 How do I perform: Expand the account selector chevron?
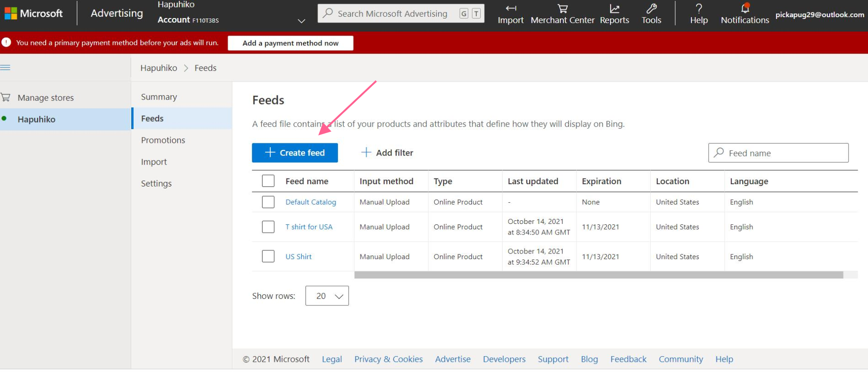pyautogui.click(x=301, y=21)
